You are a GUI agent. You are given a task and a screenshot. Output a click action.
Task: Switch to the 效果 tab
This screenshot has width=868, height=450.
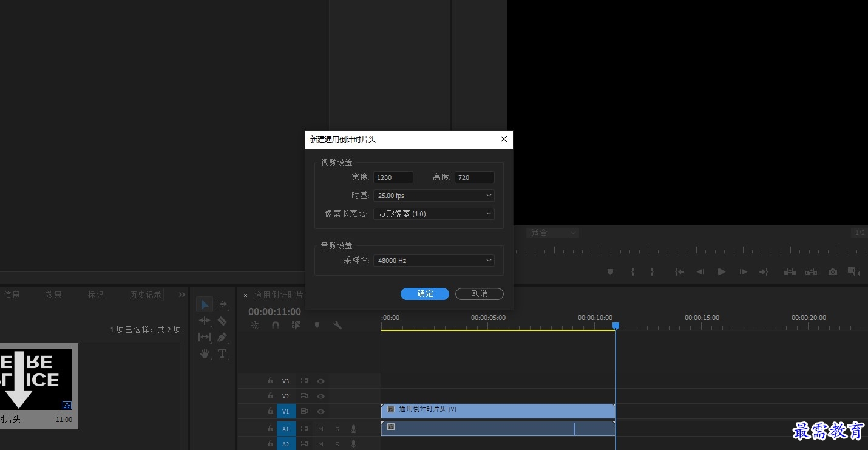click(x=54, y=295)
